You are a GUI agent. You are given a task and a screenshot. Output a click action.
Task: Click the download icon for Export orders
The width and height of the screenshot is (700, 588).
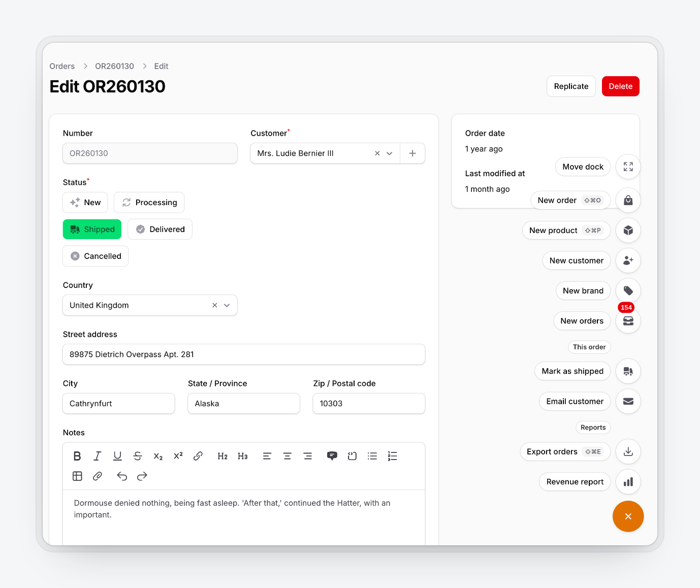click(628, 451)
